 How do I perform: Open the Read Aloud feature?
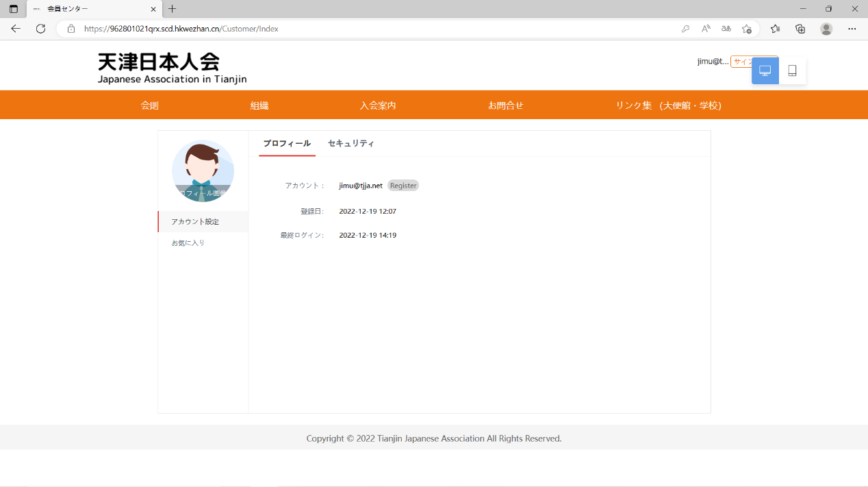click(706, 29)
